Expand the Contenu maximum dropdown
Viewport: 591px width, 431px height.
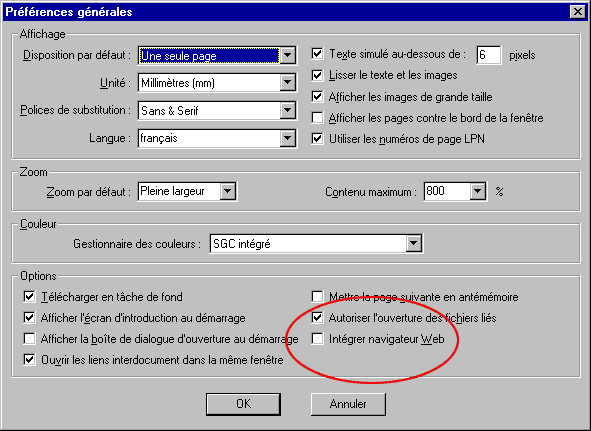pos(478,191)
